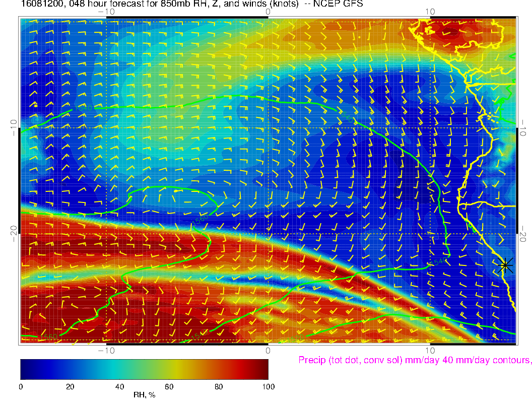This screenshot has height=411, width=532.
Task: Click the black asterisk marker near the coast
Action: coord(506,265)
